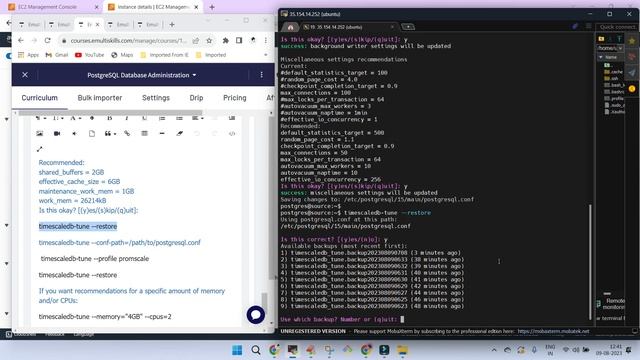640x360 pixels.
Task: Go to the Drip tab
Action: (x=196, y=98)
